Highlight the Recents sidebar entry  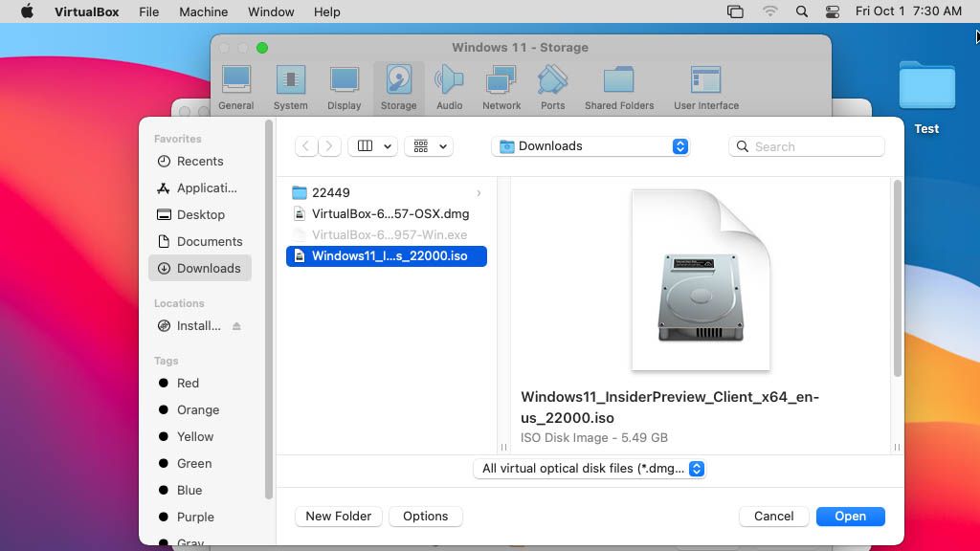(x=201, y=161)
